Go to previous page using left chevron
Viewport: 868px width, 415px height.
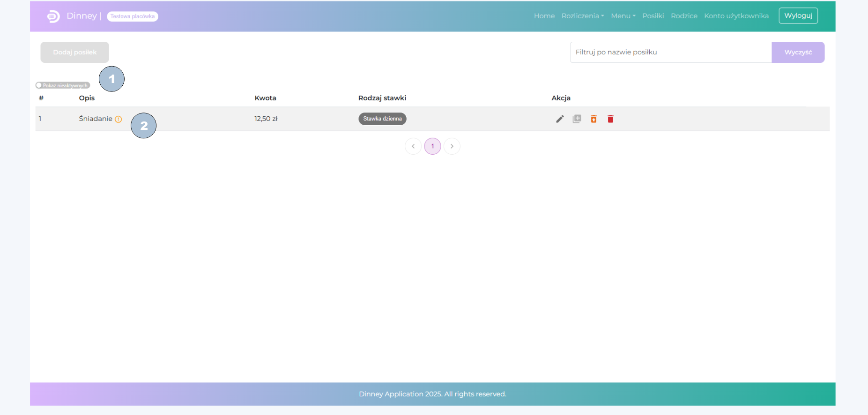coord(413,146)
